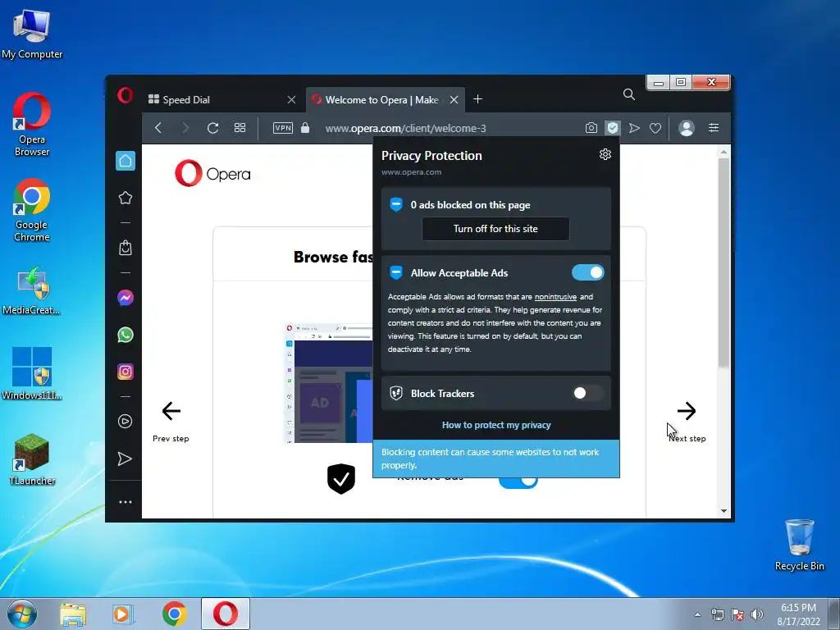This screenshot has width=840, height=630.
Task: Toggle the Remove ads switch on page
Action: (518, 481)
